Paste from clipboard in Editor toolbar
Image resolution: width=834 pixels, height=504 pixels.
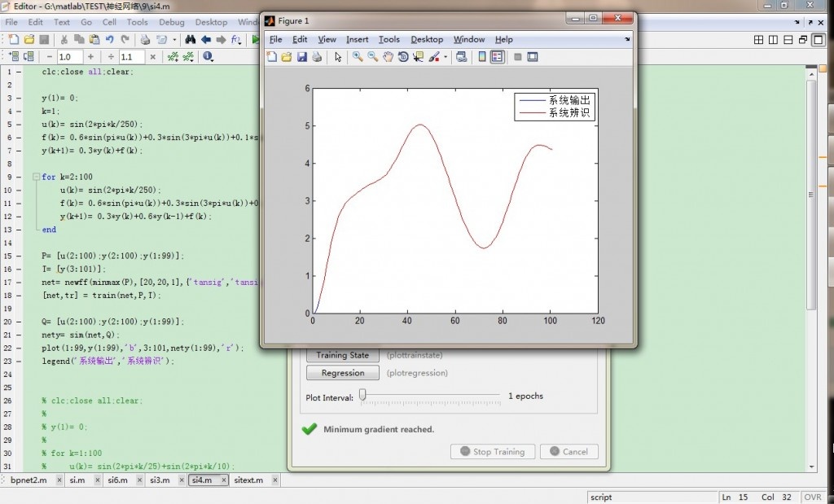tap(94, 39)
